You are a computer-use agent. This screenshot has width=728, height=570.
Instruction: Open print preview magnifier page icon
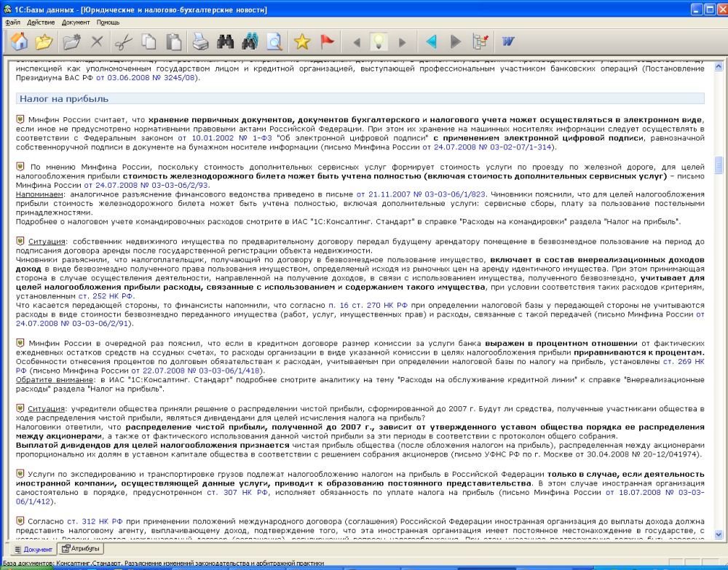(x=274, y=41)
